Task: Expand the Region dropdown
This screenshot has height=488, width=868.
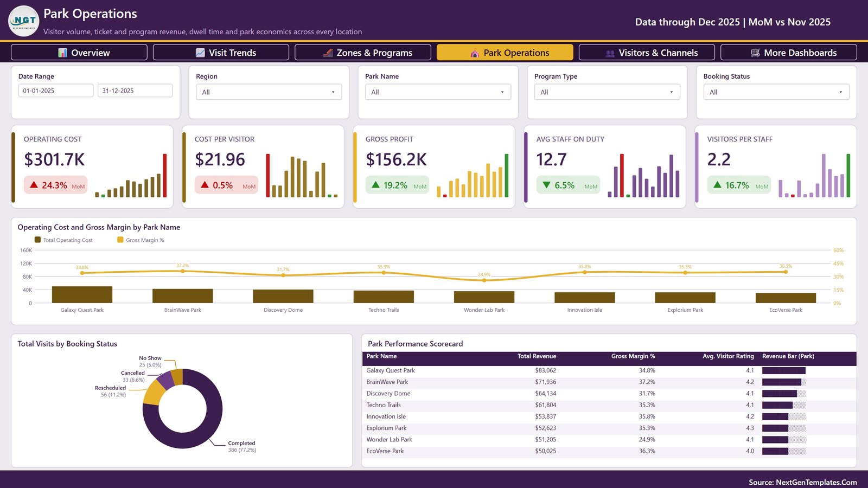Action: tap(269, 92)
